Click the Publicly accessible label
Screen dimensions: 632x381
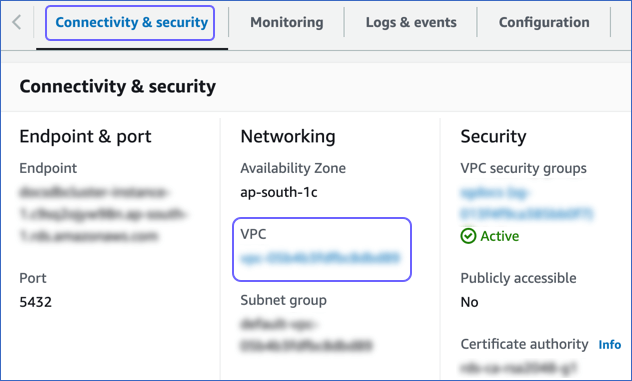pyautogui.click(x=518, y=278)
